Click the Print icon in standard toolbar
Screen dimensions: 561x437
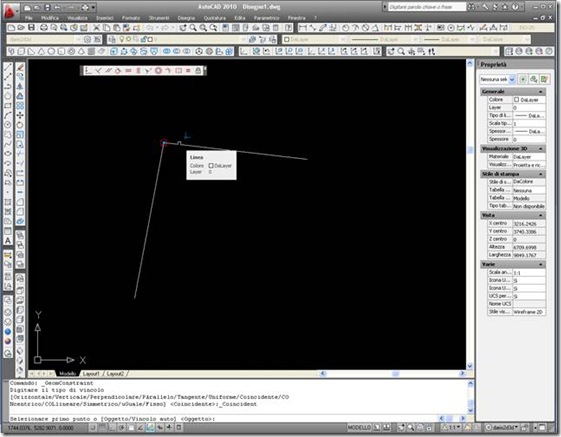coord(43,28)
